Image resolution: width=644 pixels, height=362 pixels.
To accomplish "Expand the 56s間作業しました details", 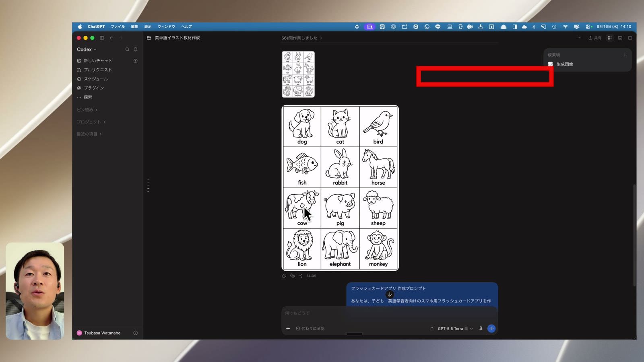I will tap(301, 38).
